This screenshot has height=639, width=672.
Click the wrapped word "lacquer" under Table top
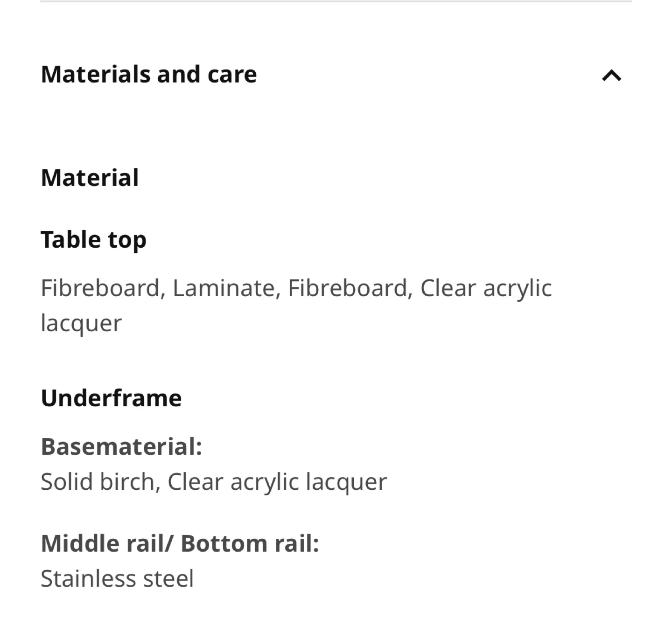click(81, 323)
